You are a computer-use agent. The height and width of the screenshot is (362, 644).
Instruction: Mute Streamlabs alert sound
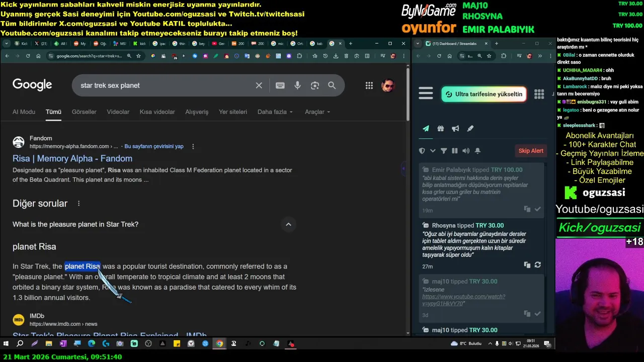tap(466, 150)
